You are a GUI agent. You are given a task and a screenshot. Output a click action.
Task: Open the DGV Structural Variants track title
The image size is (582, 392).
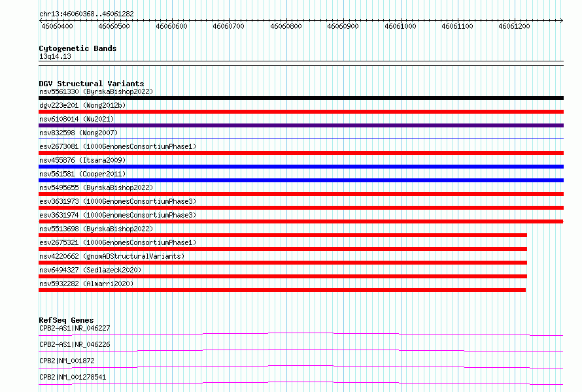92,84
